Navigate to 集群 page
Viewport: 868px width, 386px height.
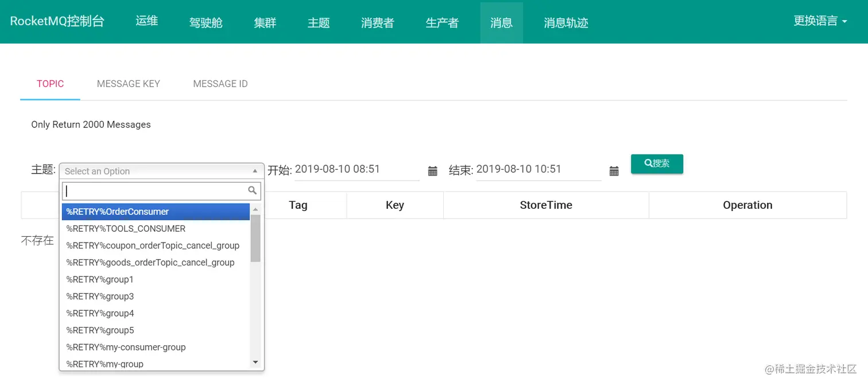[265, 22]
